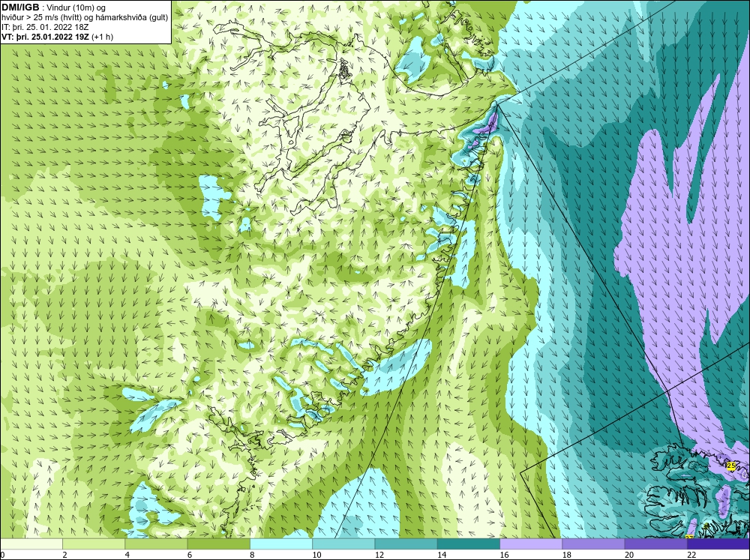Click the scale label '18'
This screenshot has height=560, width=750.
click(567, 555)
